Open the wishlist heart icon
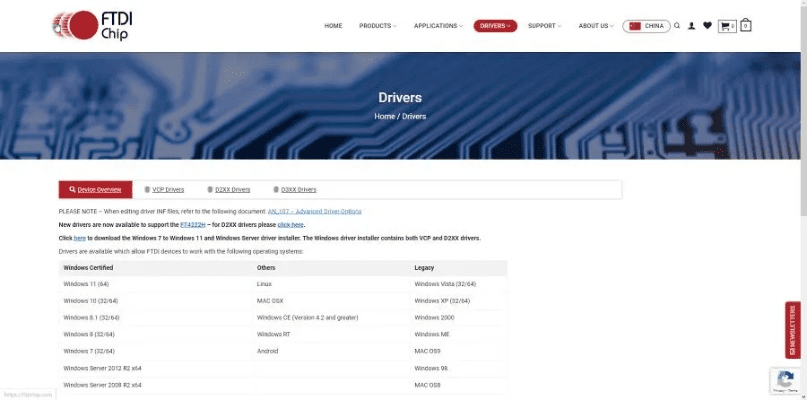 click(707, 26)
